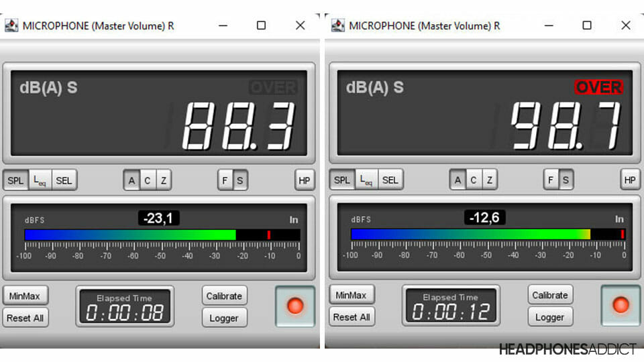Select SEL mode in the right window
Screen dimensions: 644x362
coord(390,180)
